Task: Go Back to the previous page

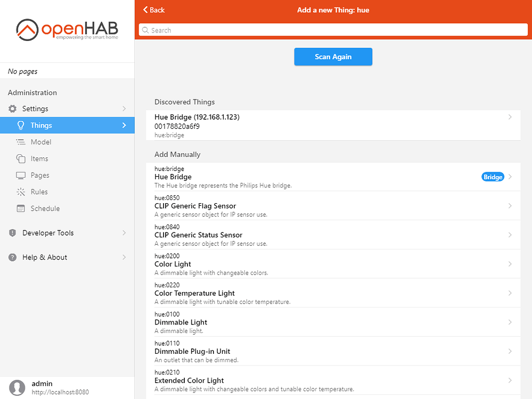Action: point(153,10)
